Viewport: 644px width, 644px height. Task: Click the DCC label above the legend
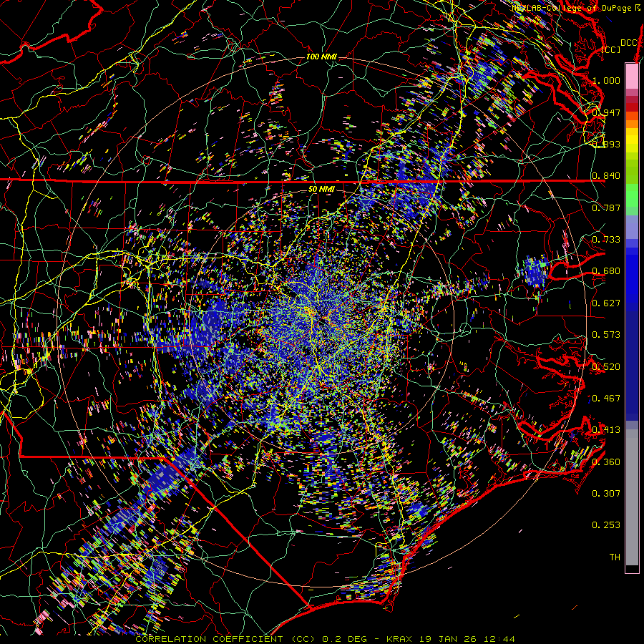629,43
